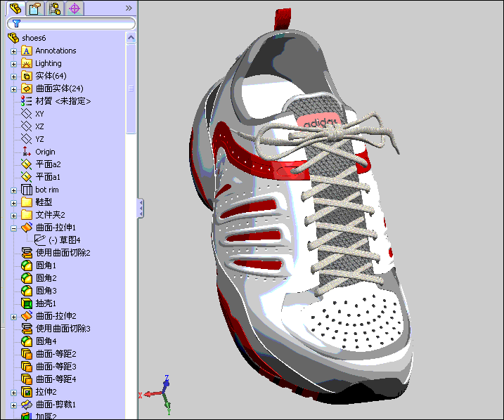
Task: Select the bot rim feature icon
Action: click(26, 190)
